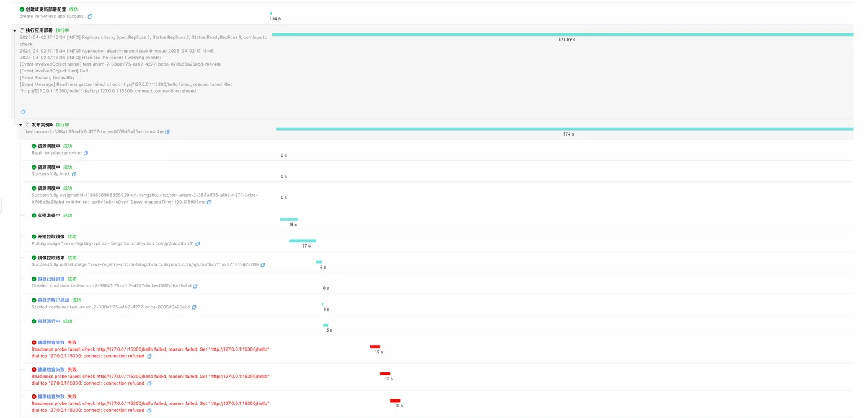The image size is (868, 418).
Task: Select the 5 s bar for 容器运行中
Action: tap(325, 325)
